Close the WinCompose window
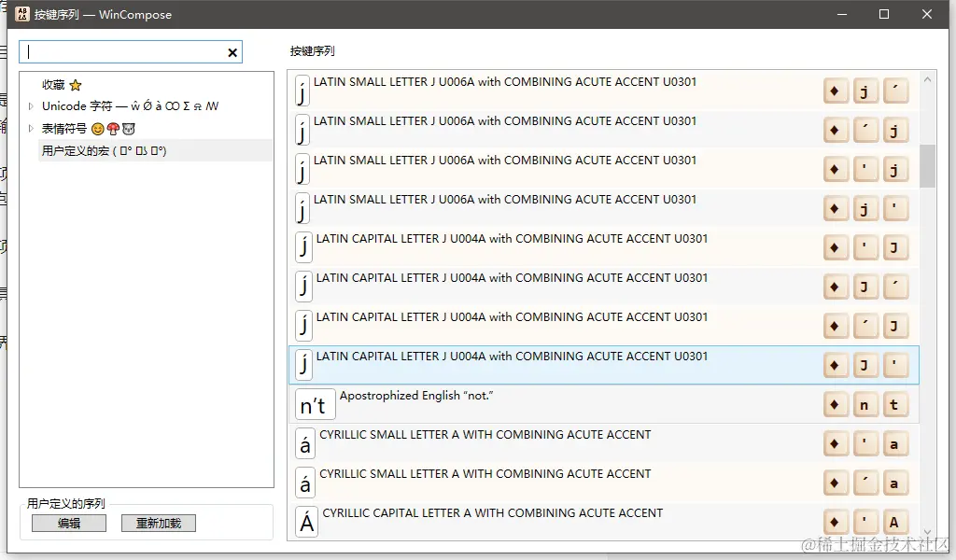This screenshot has height=560, width=956. pyautogui.click(x=927, y=14)
